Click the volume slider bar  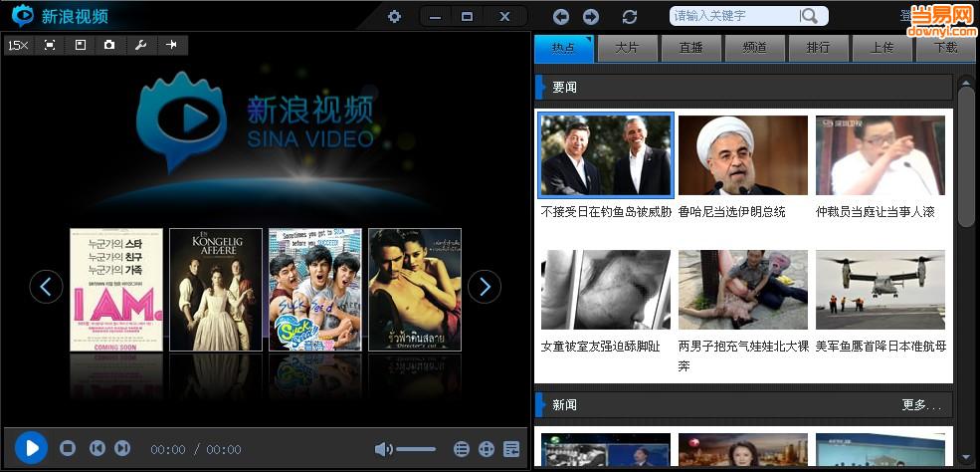coord(416,449)
